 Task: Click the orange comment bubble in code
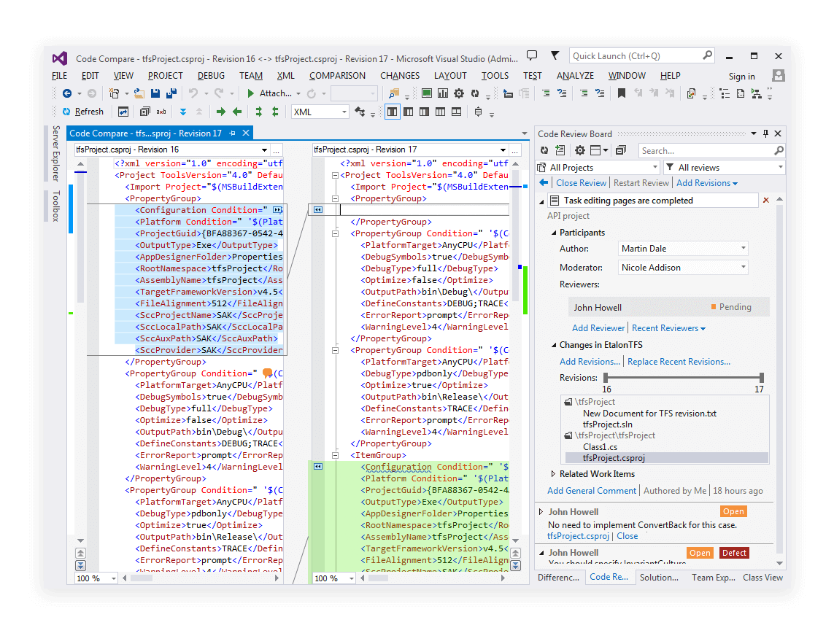268,373
